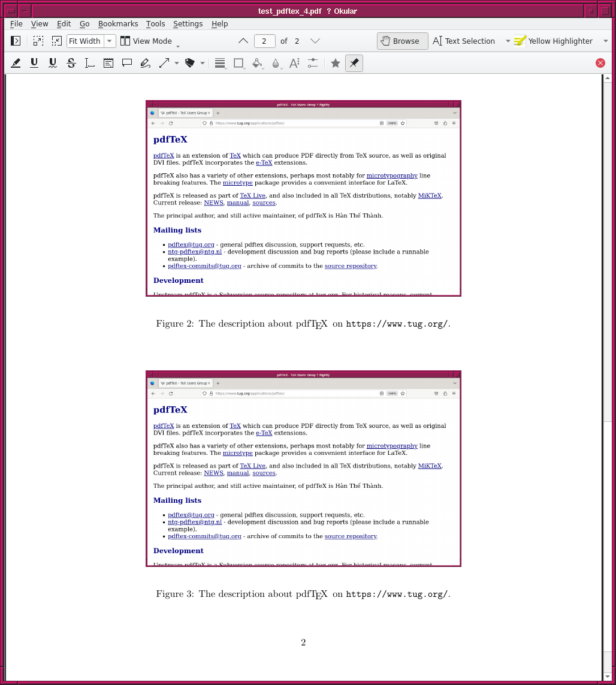Open the Text Selection tool dropdown arrow

[508, 41]
